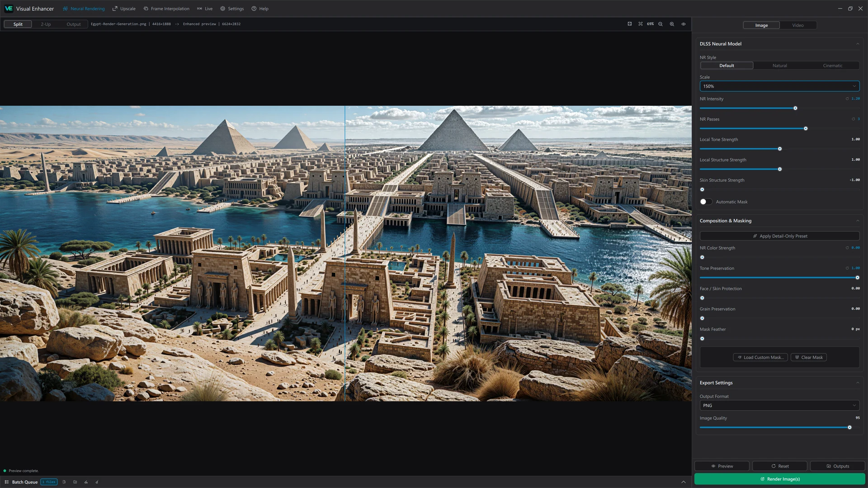Click the Visual Enhancer logo icon
The image size is (868, 488).
point(9,9)
